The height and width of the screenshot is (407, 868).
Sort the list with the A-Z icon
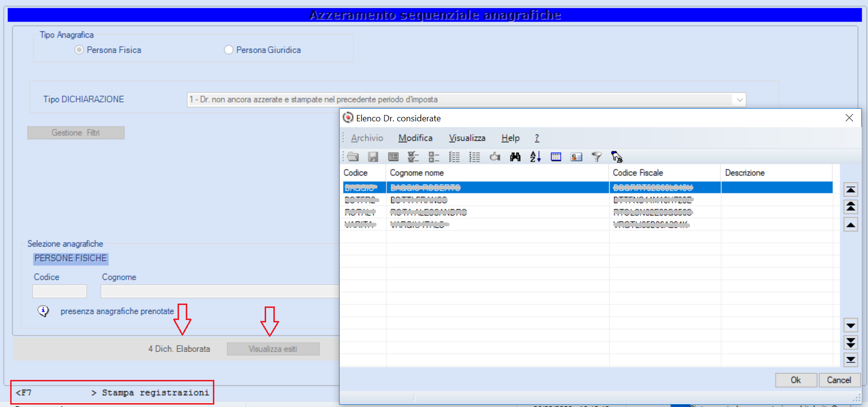pos(536,157)
